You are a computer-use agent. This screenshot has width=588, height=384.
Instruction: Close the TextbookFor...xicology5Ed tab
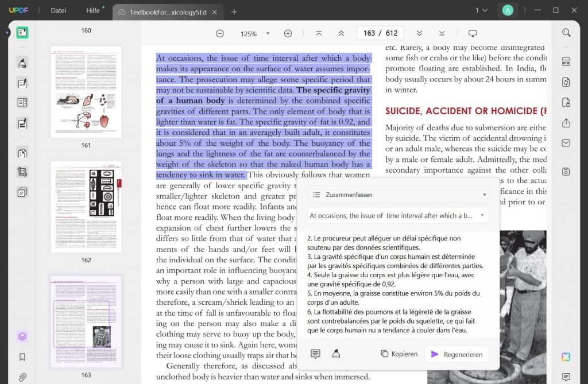point(215,13)
